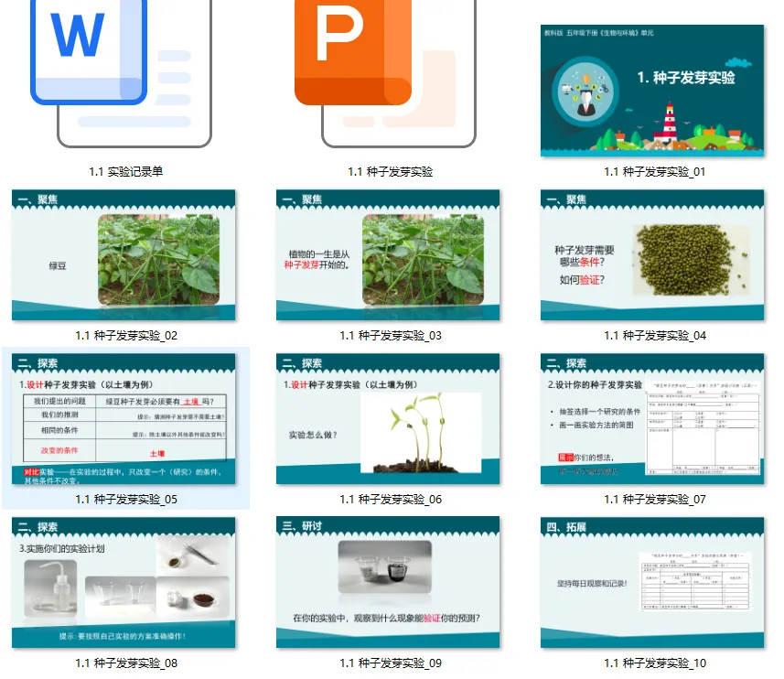Screen dimensions: 784x679
Task: Click the file name 1.1 实验记录单
Action: tap(126, 171)
